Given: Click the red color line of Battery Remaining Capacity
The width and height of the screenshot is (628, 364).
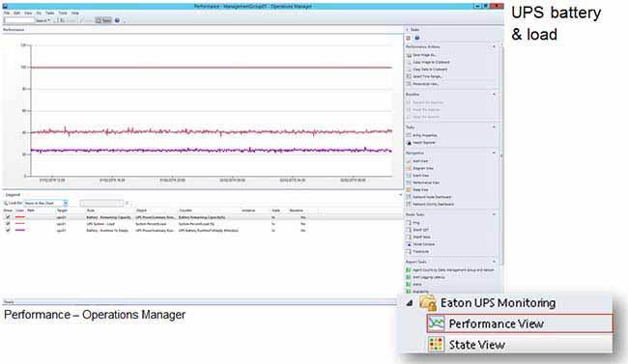Looking at the screenshot, I should tap(20, 217).
